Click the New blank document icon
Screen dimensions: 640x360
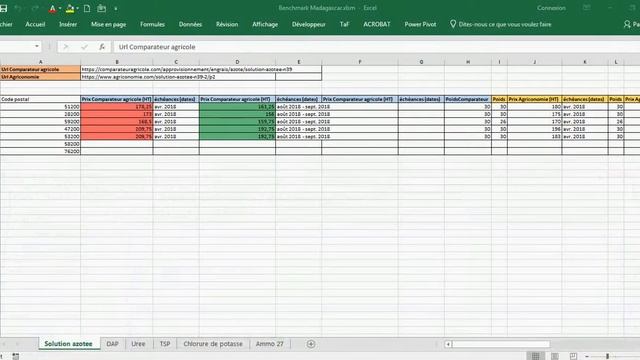click(x=87, y=9)
